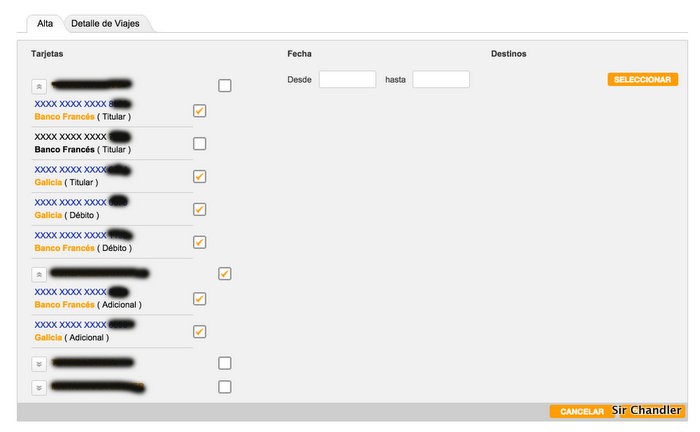This screenshot has height=432, width=700.
Task: Uncheck the first Banco Francés Titular card
Action: [200, 111]
